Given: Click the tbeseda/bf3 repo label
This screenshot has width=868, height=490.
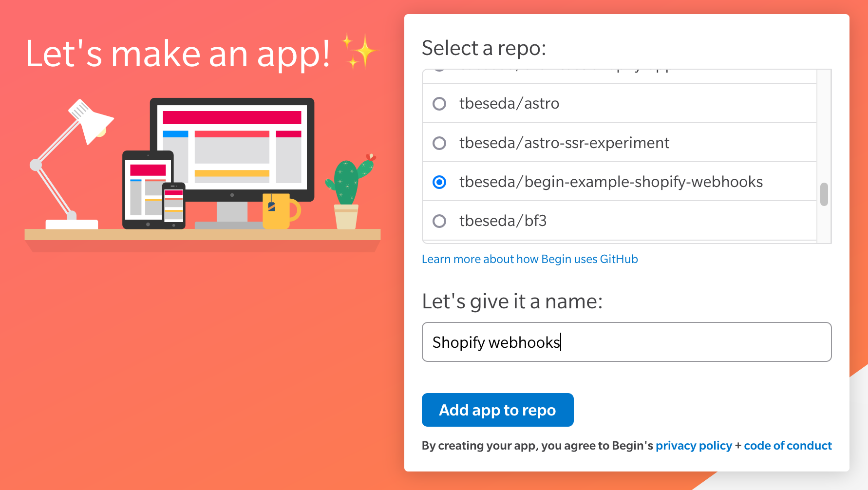Looking at the screenshot, I should pos(503,221).
